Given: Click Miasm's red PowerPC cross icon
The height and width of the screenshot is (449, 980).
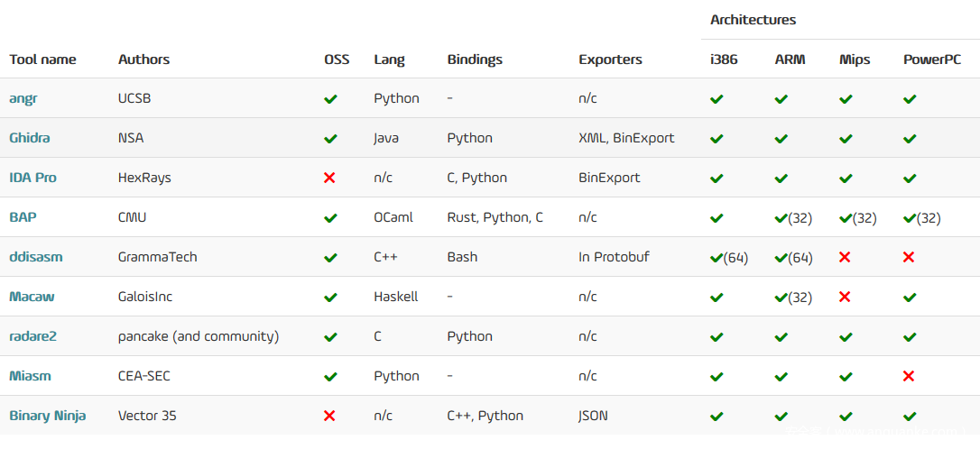Looking at the screenshot, I should (x=909, y=376).
